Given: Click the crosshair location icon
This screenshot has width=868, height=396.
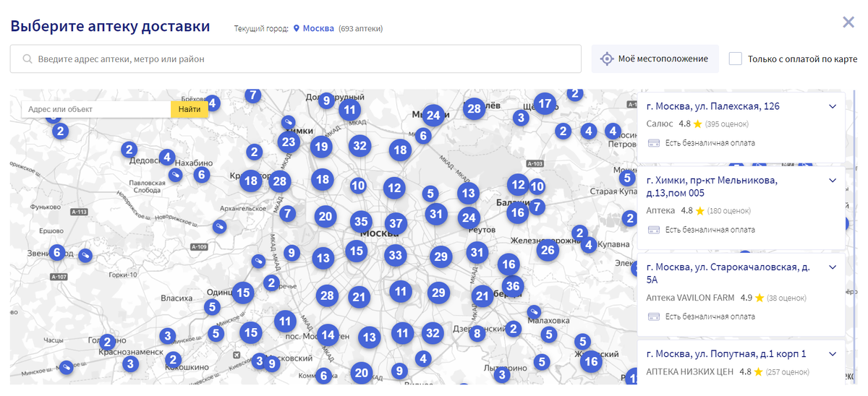Looking at the screenshot, I should point(606,59).
